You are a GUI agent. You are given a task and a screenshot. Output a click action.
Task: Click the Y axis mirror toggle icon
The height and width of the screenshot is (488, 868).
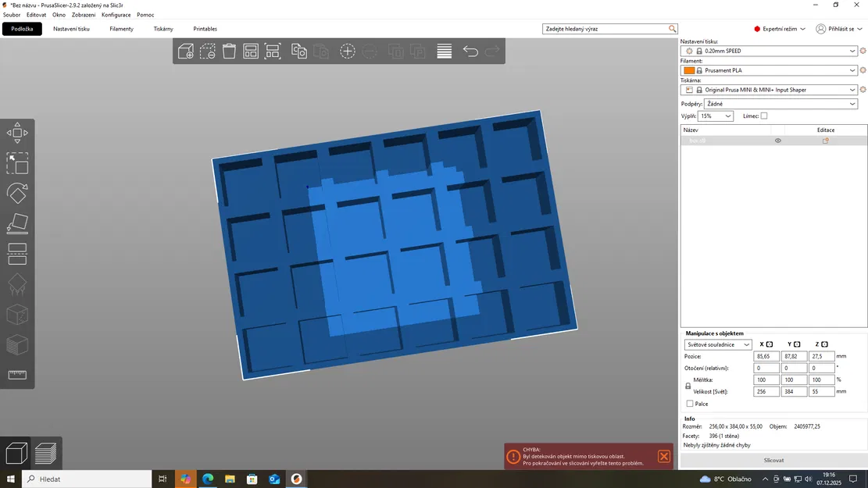797,344
